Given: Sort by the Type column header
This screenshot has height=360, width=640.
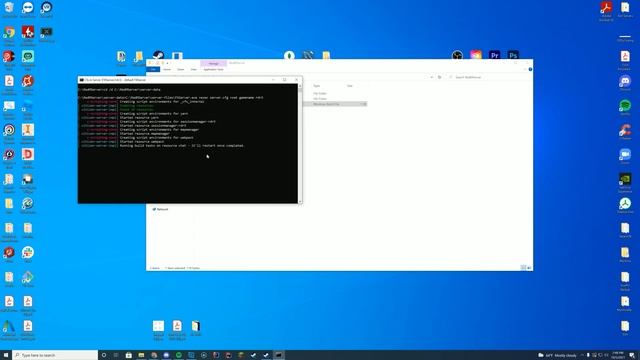Looking at the screenshot, I should tap(317, 86).
